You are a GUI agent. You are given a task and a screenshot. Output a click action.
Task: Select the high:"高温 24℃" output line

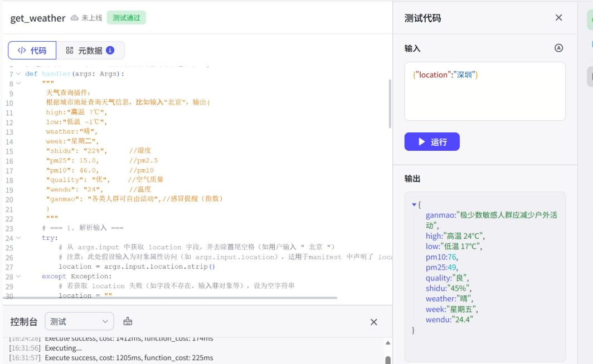tap(455, 236)
